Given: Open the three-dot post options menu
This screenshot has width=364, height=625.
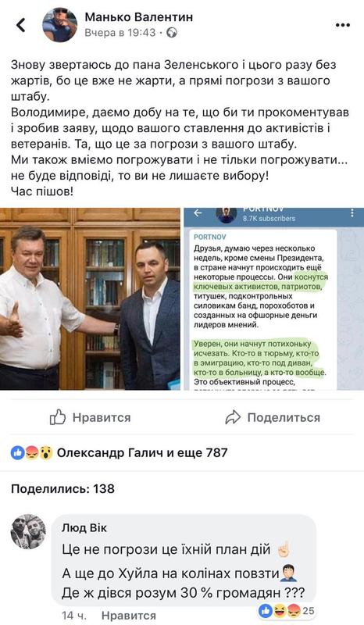Looking at the screenshot, I should [x=342, y=25].
